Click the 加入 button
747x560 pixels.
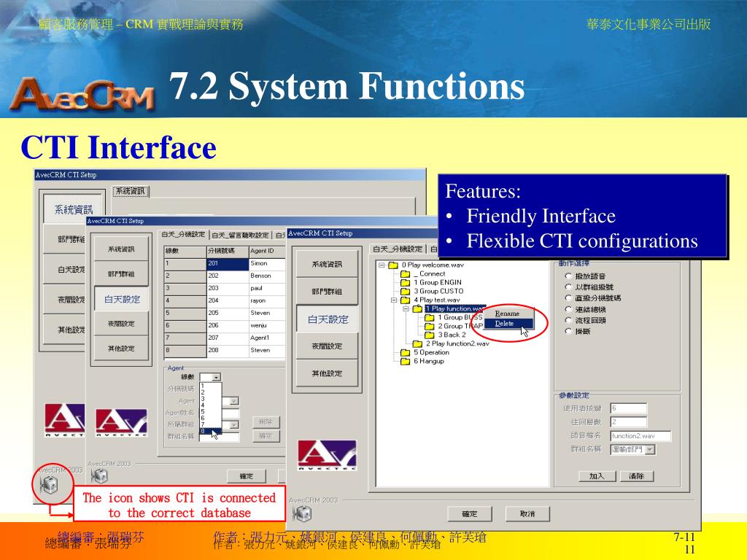pos(597,475)
